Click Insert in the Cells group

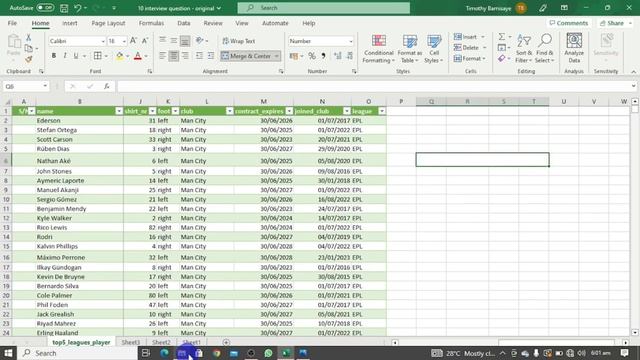tap(469, 37)
